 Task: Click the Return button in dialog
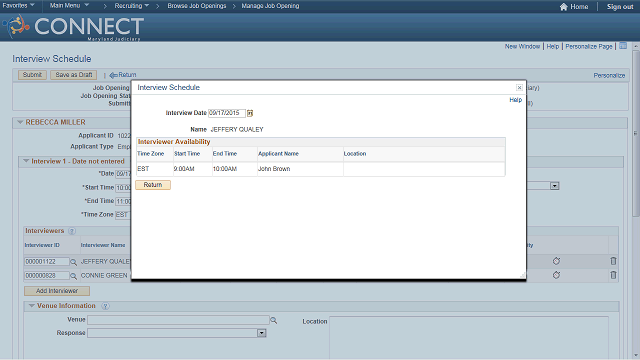click(153, 185)
